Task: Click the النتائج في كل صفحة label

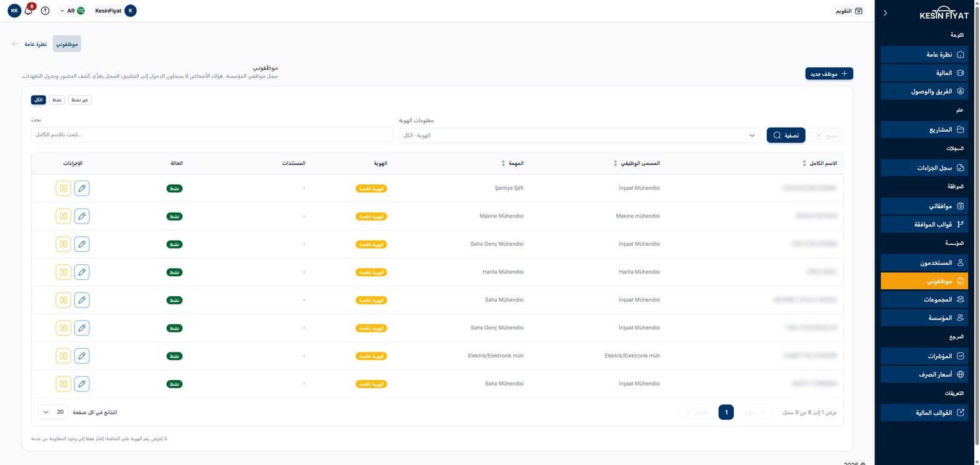Action: pos(95,412)
